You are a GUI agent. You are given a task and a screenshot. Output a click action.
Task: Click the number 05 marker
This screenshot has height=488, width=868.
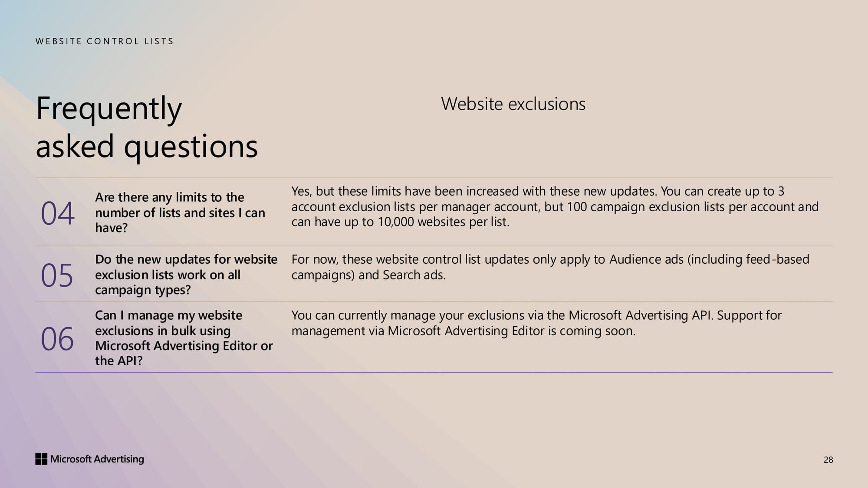coord(57,275)
